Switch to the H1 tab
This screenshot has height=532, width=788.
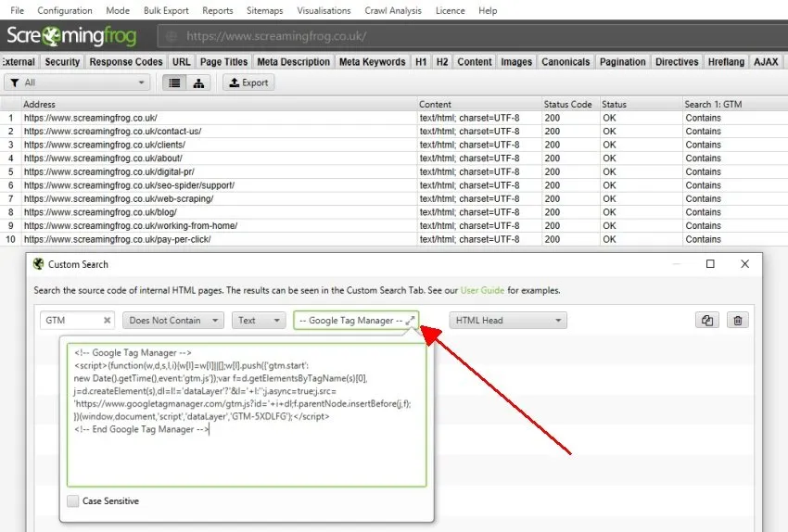coord(421,62)
